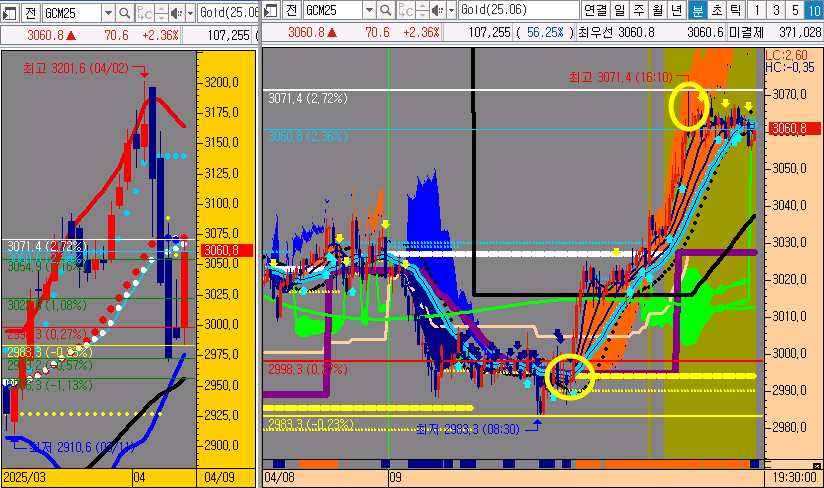Click the HC:-0.35 indicator text
Screen dimensions: 824x488
tap(790, 67)
